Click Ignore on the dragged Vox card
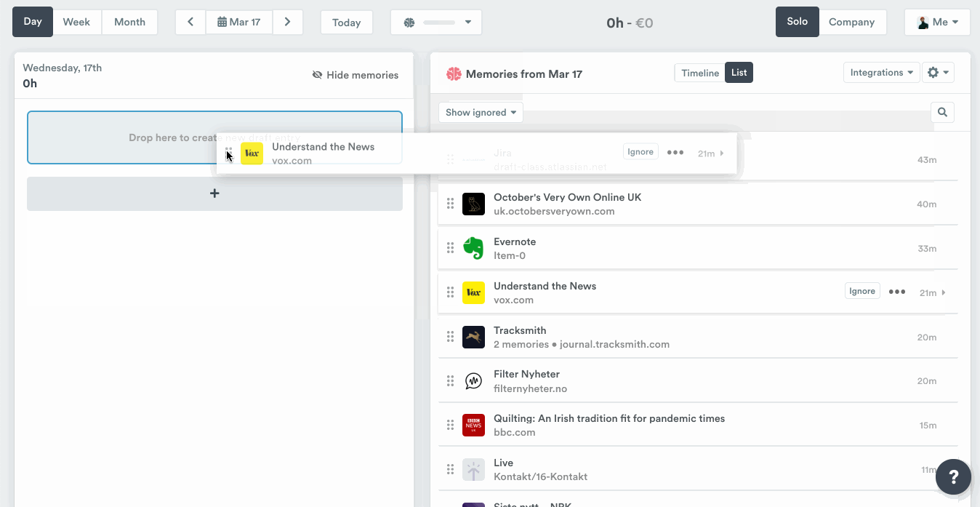 coord(640,151)
